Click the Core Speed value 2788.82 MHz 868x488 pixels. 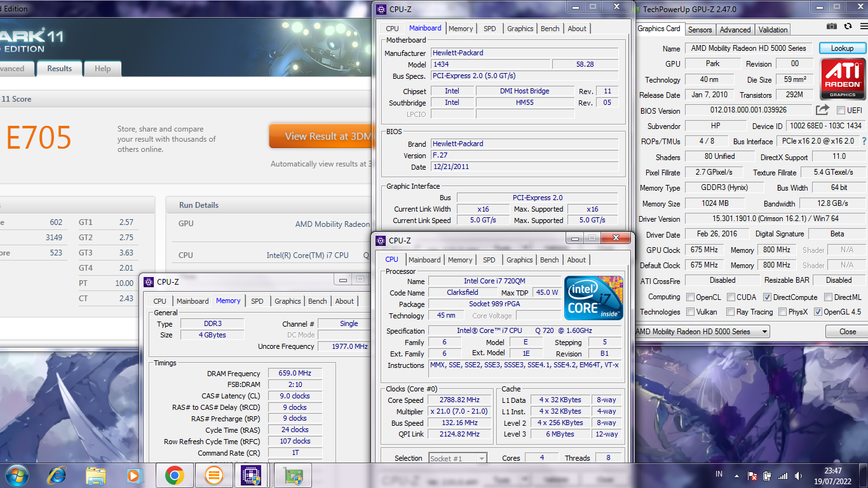(459, 400)
